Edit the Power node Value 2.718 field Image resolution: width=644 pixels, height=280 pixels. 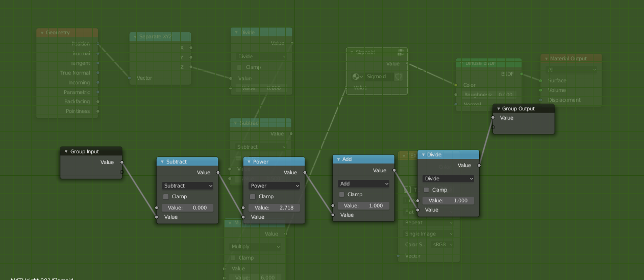point(275,208)
